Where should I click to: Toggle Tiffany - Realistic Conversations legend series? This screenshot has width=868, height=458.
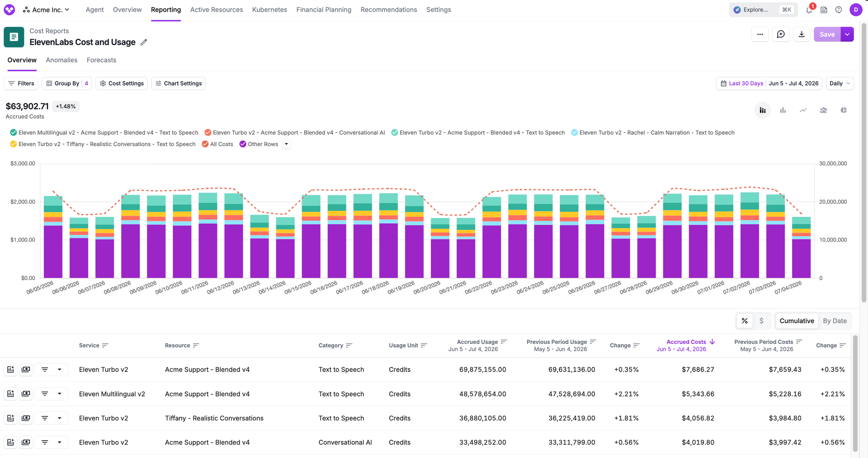[103, 144]
